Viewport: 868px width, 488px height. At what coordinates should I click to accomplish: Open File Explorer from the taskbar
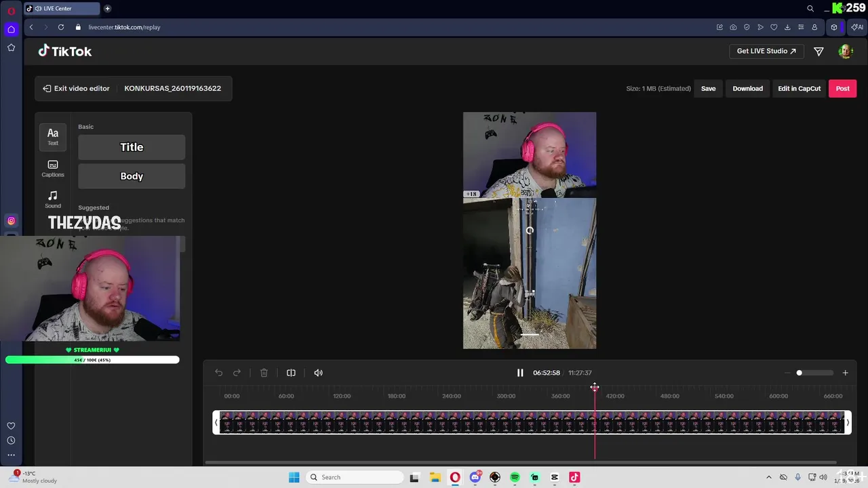click(x=435, y=477)
